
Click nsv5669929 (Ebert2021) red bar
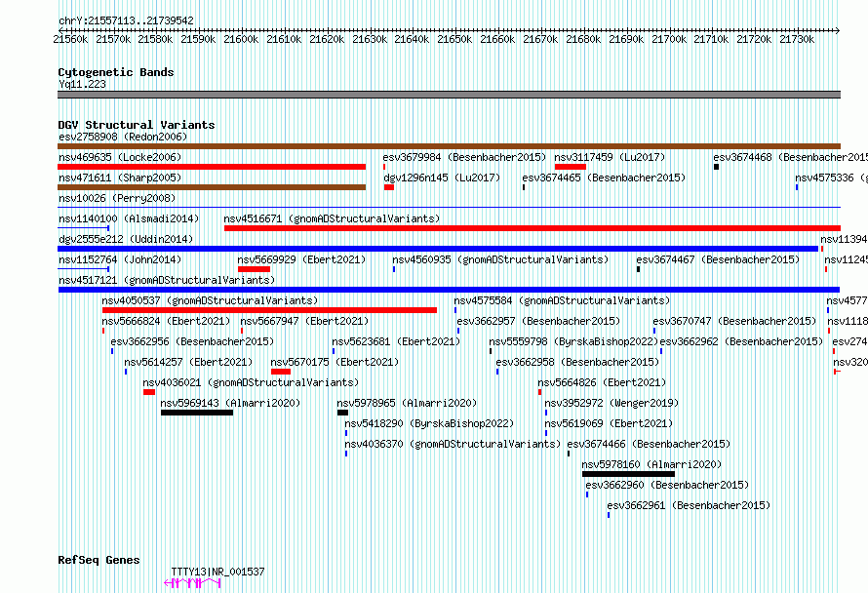(255, 269)
